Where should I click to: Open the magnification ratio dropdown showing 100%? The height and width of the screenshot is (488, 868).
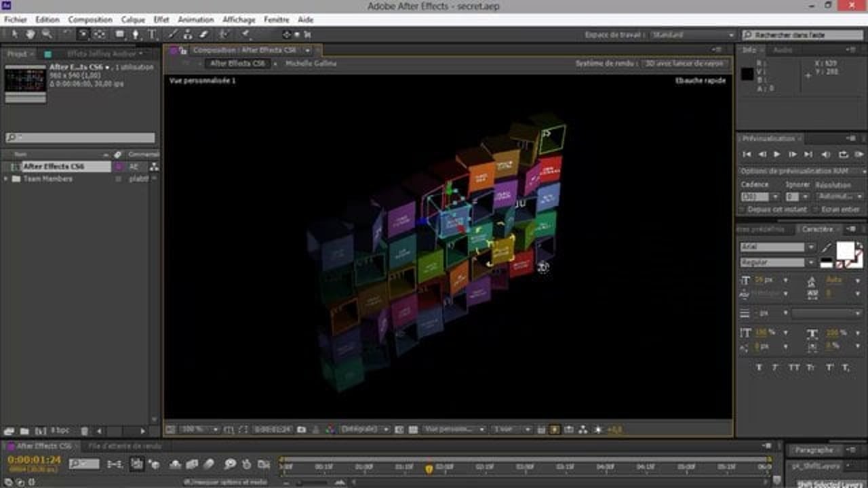point(200,429)
